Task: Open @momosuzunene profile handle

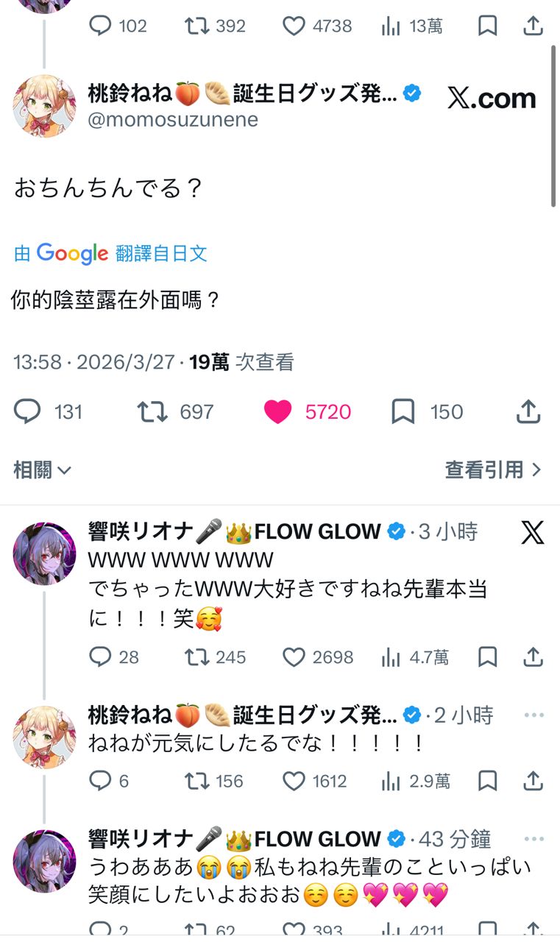Action: point(173,120)
